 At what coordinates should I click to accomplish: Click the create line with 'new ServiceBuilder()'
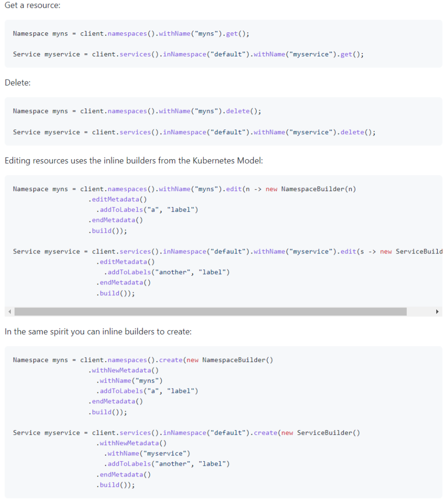(186, 433)
